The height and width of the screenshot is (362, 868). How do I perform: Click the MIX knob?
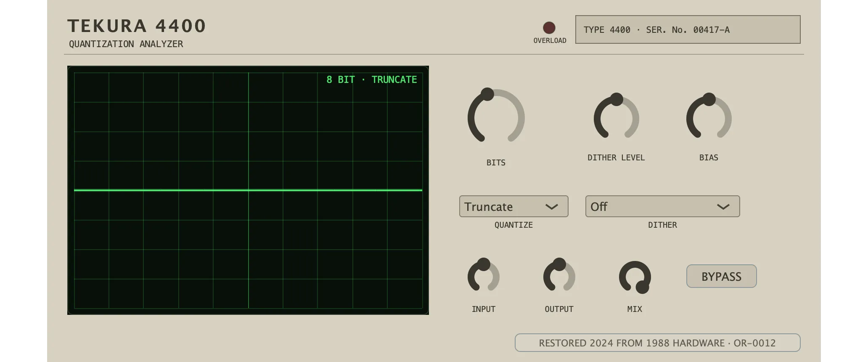point(635,277)
